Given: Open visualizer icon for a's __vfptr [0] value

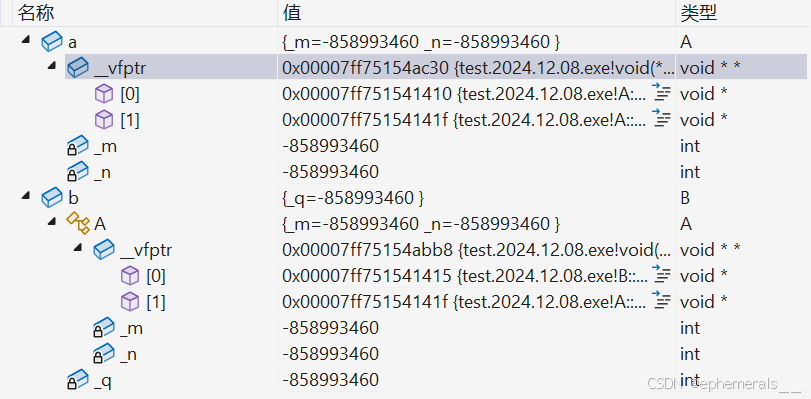Looking at the screenshot, I should 662,93.
